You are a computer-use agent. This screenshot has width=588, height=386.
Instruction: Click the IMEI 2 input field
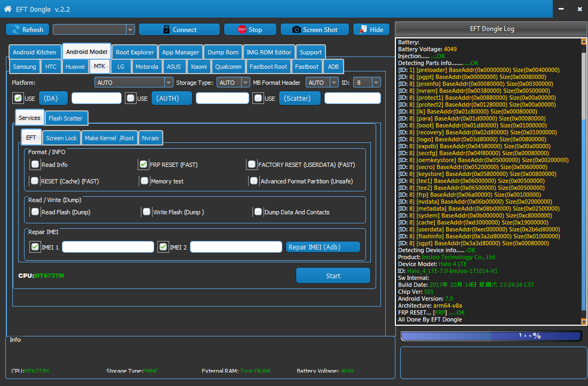[x=236, y=247]
